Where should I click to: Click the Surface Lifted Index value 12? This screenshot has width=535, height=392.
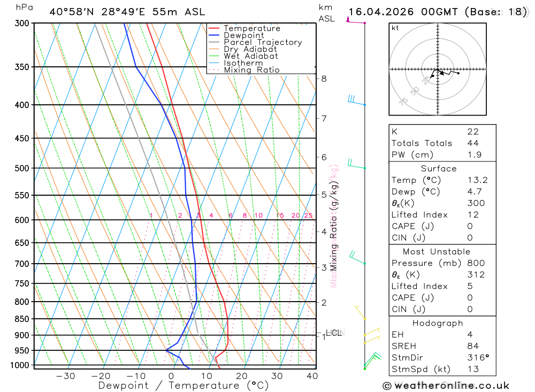pos(473,215)
